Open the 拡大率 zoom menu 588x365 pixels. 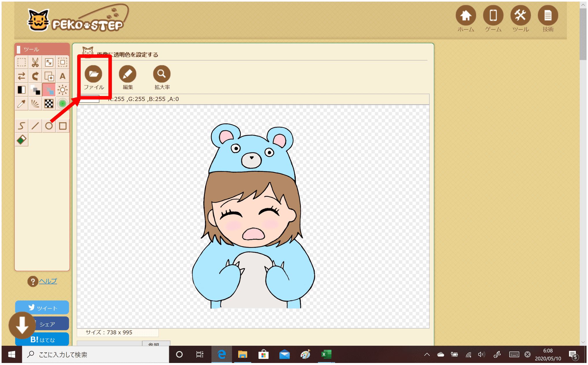pos(162,77)
